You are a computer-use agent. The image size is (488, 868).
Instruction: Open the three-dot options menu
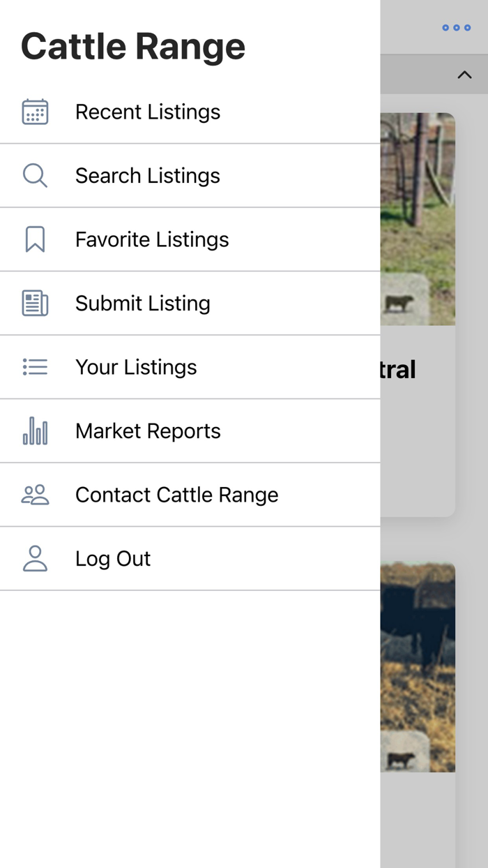(x=456, y=28)
